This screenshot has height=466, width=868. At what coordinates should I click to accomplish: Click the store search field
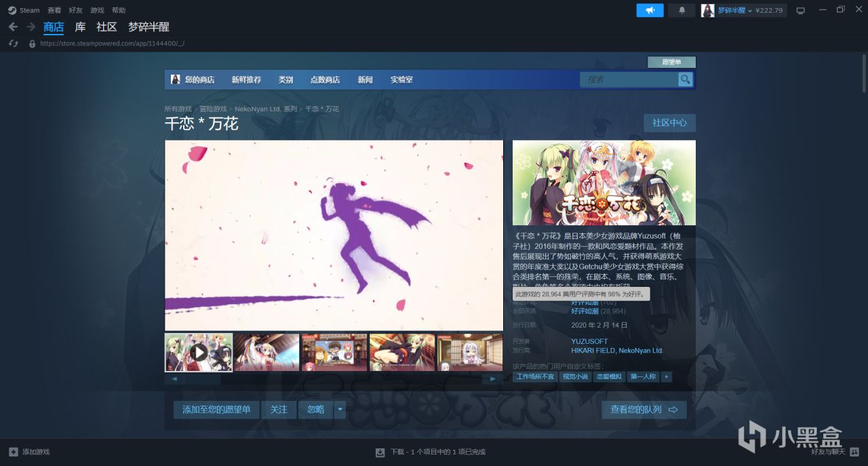tap(629, 79)
